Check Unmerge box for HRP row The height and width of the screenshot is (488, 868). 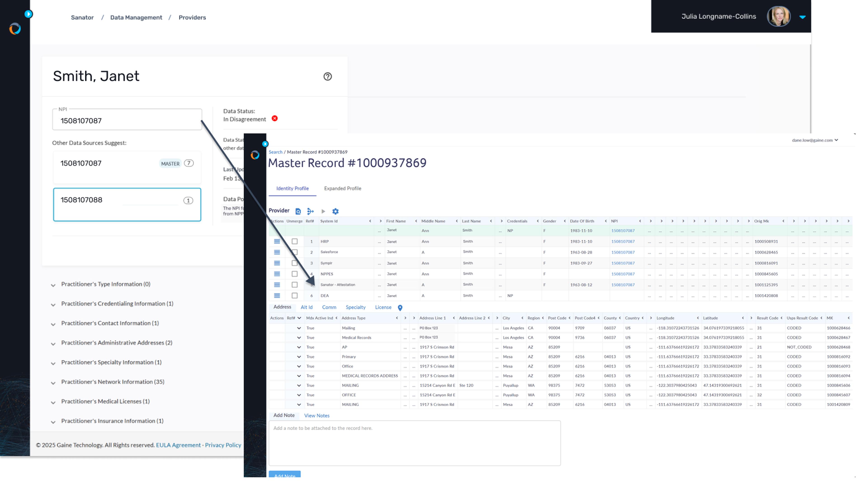(295, 241)
